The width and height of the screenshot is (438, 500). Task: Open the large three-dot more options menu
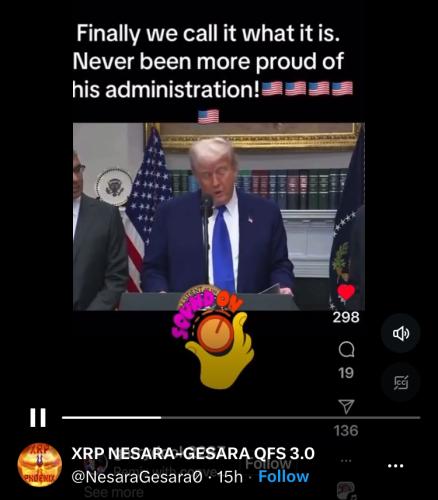396,465
